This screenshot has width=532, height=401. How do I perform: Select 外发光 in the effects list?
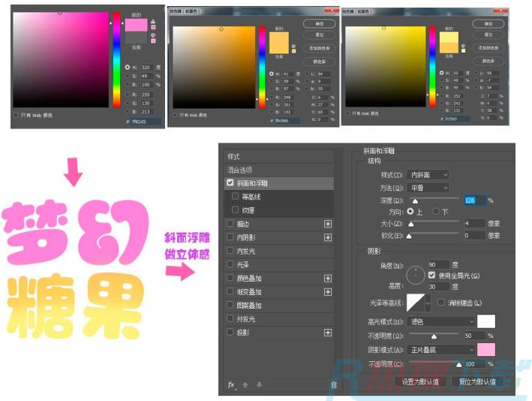pyautogui.click(x=247, y=319)
